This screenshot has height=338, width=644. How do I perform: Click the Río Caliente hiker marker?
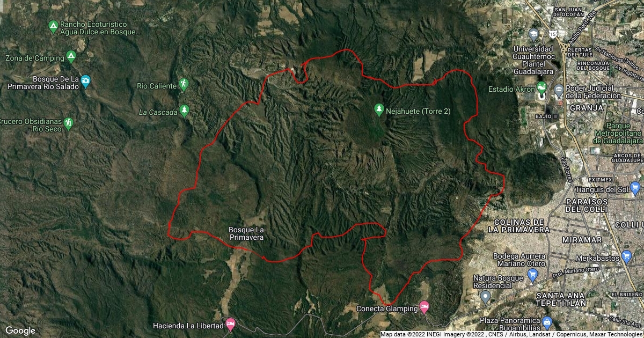pos(184,85)
